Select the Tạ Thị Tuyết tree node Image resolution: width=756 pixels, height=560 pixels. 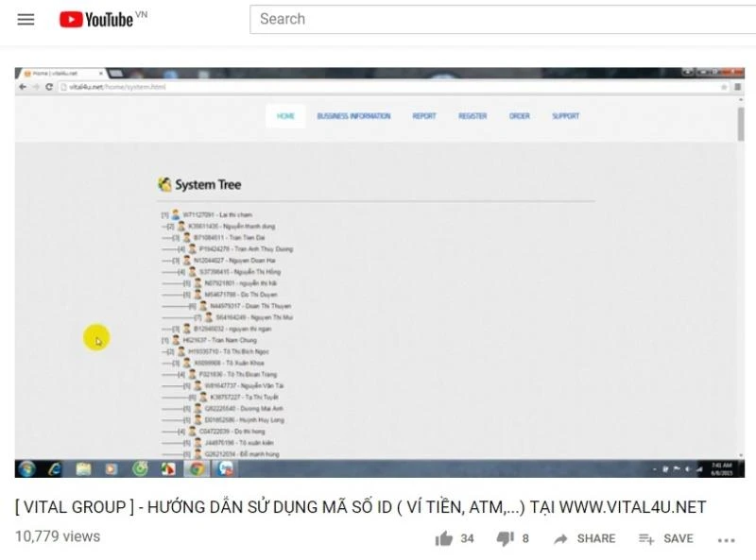(x=245, y=398)
